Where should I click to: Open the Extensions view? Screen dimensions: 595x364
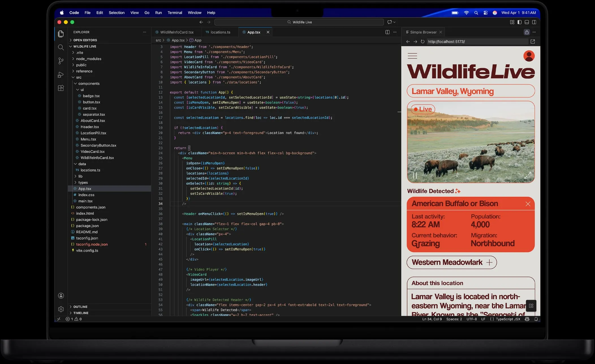pyautogui.click(x=61, y=88)
